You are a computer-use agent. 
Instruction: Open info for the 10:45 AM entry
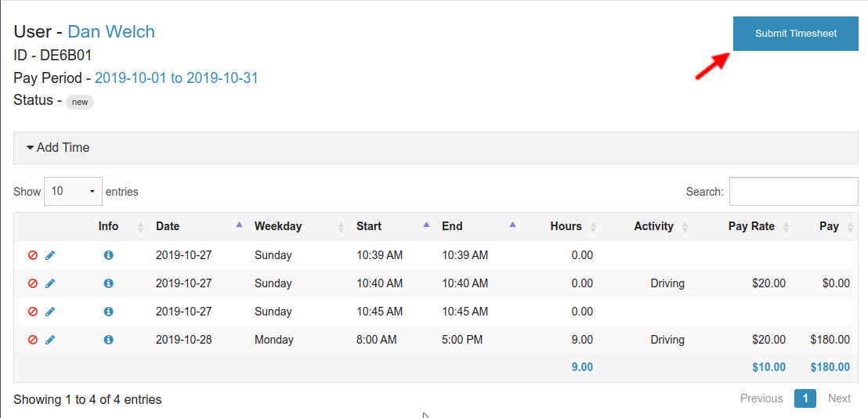(x=109, y=312)
